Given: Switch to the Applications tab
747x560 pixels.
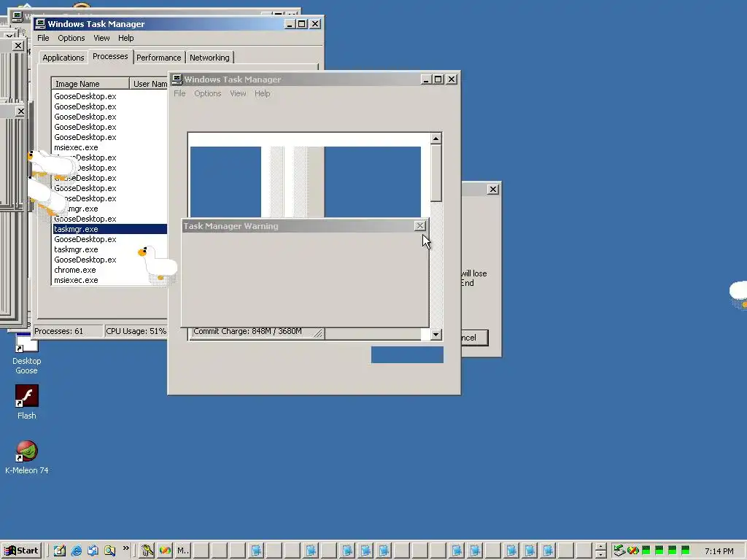Looking at the screenshot, I should (x=63, y=58).
